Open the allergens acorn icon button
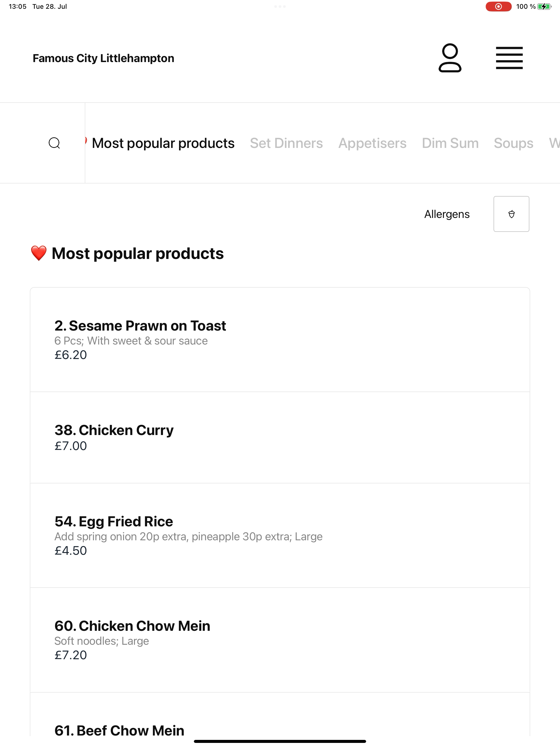The height and width of the screenshot is (747, 560). 511,214
